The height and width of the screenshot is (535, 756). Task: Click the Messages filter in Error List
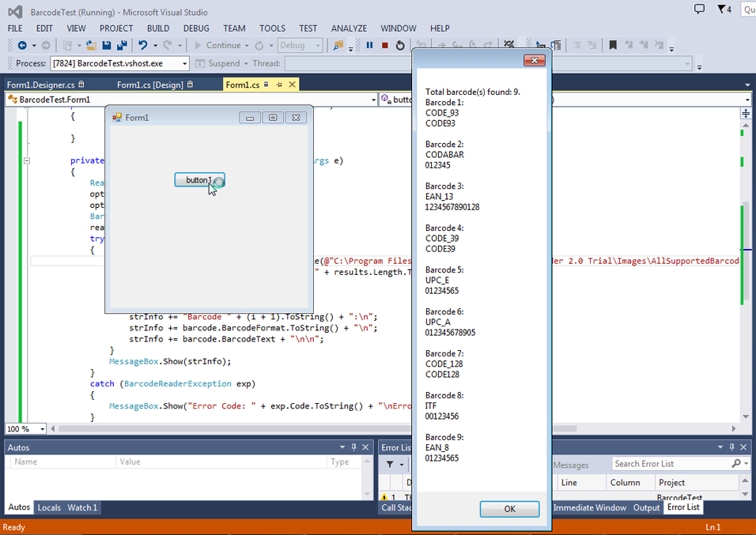[x=571, y=465]
